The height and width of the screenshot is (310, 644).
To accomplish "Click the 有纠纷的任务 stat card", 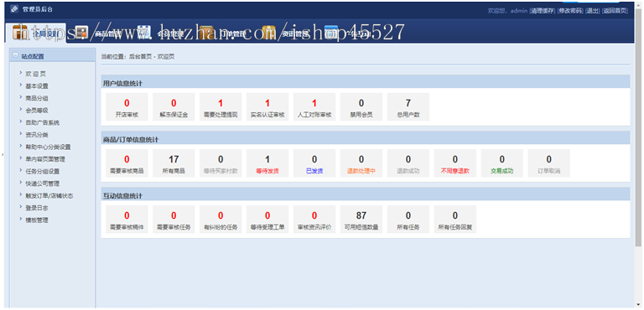I will pyautogui.click(x=221, y=220).
